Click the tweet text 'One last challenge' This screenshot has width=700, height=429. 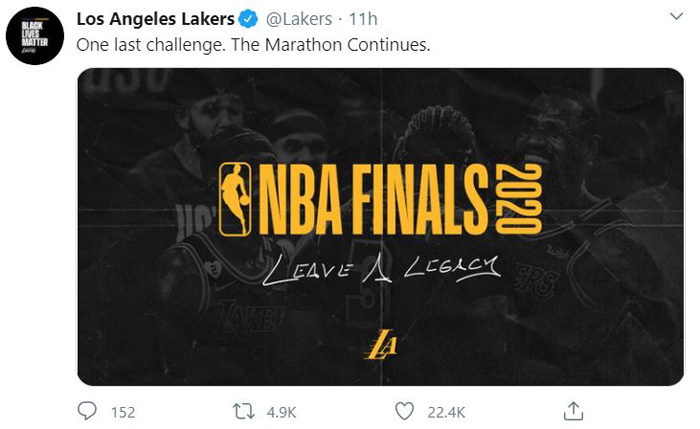(x=150, y=45)
